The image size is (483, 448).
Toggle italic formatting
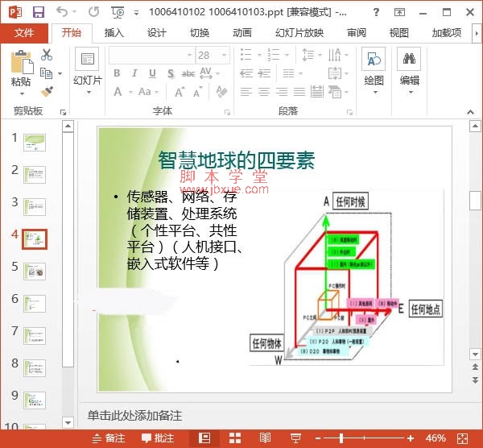134,73
